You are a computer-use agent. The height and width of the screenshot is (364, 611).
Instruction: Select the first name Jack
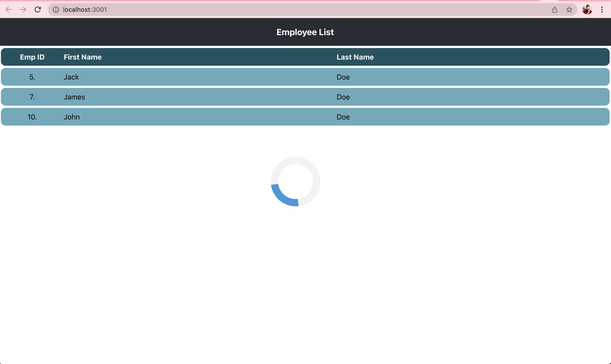71,77
